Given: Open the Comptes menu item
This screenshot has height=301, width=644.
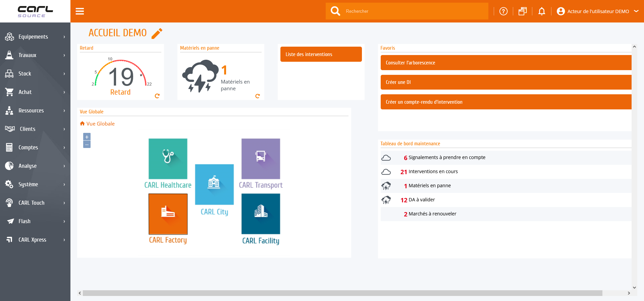Looking at the screenshot, I should (35, 147).
